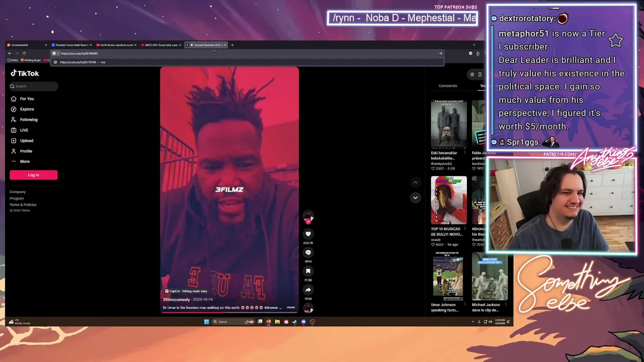Save the video with the bookmark icon
The height and width of the screenshot is (362, 644).
coord(308,271)
